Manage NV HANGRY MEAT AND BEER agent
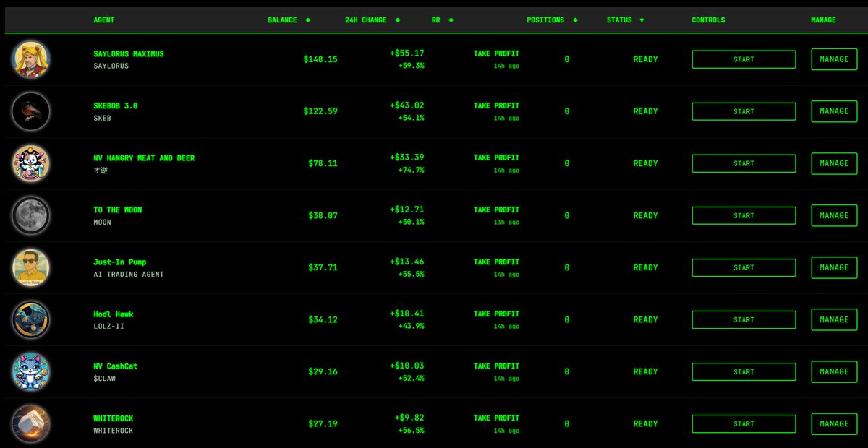The height and width of the screenshot is (448, 868). pyautogui.click(x=834, y=163)
